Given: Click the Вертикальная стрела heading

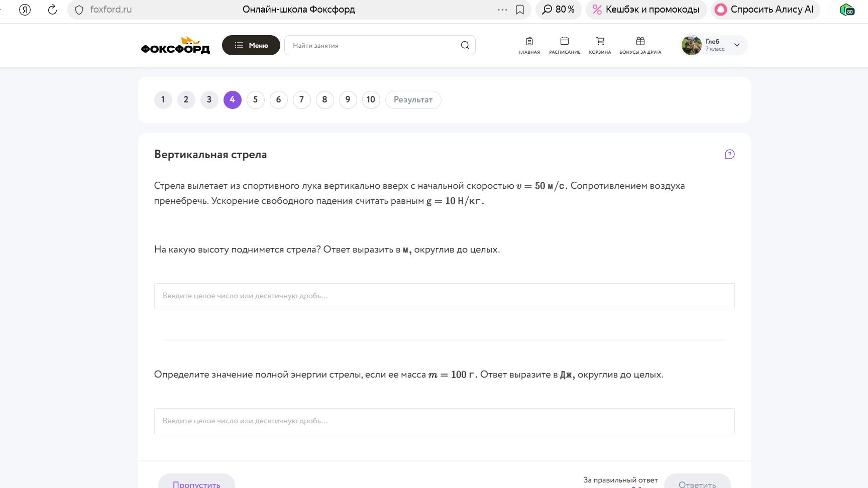Looking at the screenshot, I should pyautogui.click(x=210, y=155).
